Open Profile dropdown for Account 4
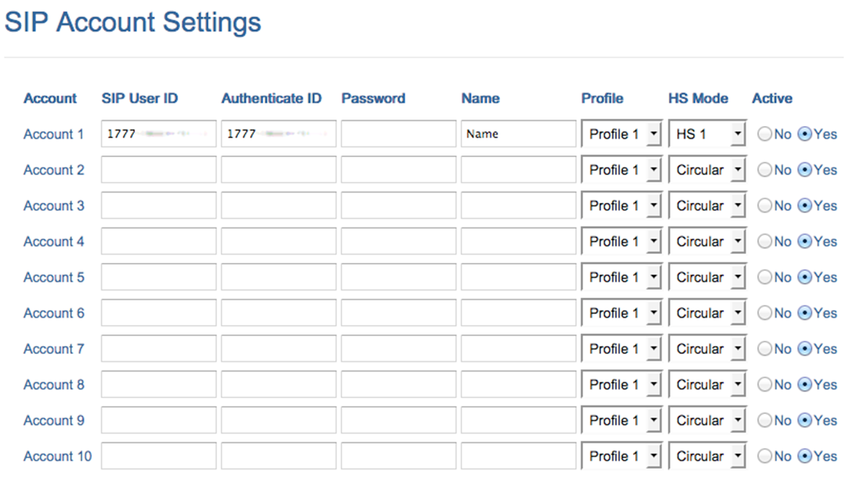Image resolution: width=868 pixels, height=480 pixels. point(621,242)
